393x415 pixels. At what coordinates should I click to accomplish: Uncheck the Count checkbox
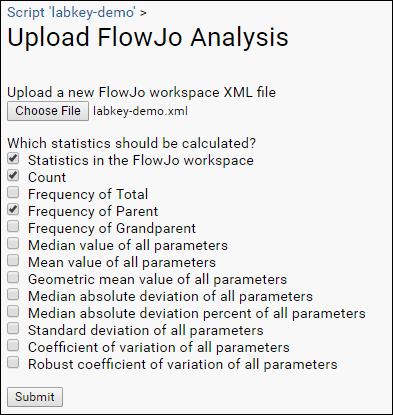coord(13,176)
